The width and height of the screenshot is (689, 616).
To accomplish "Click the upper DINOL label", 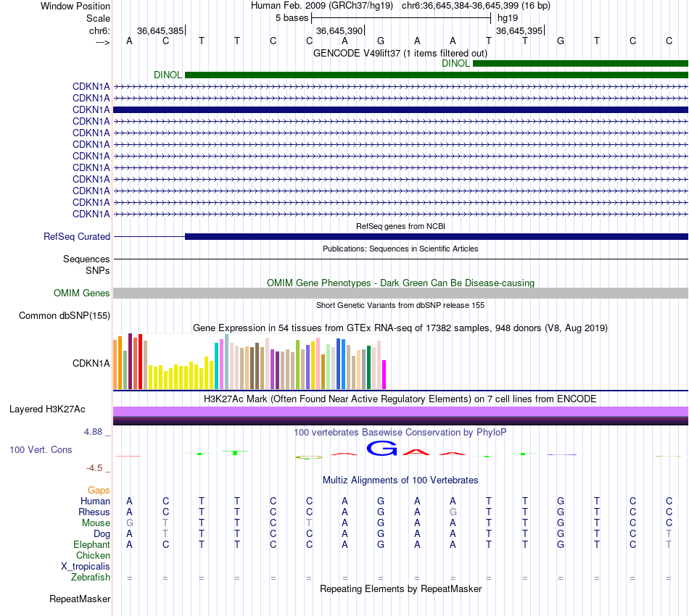I will (x=455, y=63).
